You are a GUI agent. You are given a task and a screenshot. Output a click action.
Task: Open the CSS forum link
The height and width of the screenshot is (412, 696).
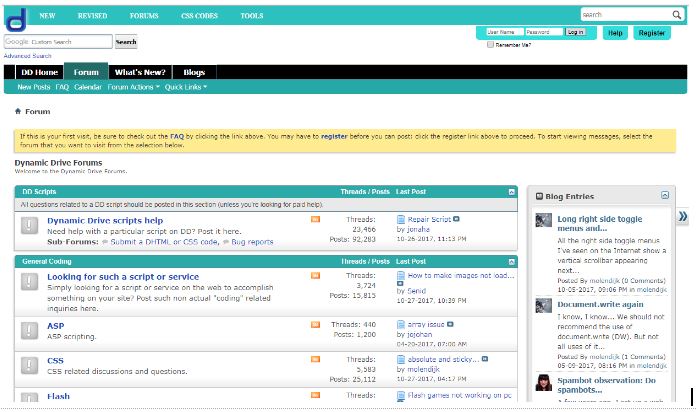55,360
